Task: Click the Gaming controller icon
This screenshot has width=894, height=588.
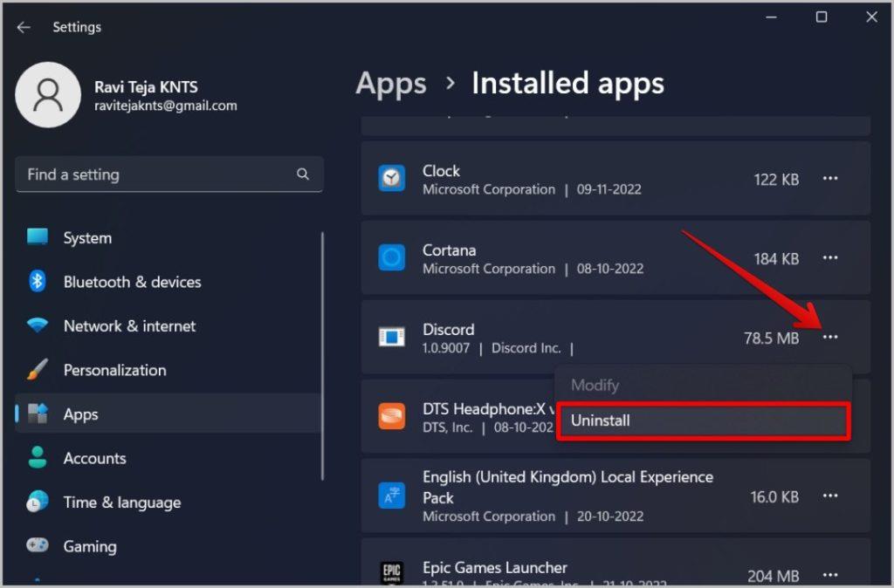Action: (x=38, y=545)
